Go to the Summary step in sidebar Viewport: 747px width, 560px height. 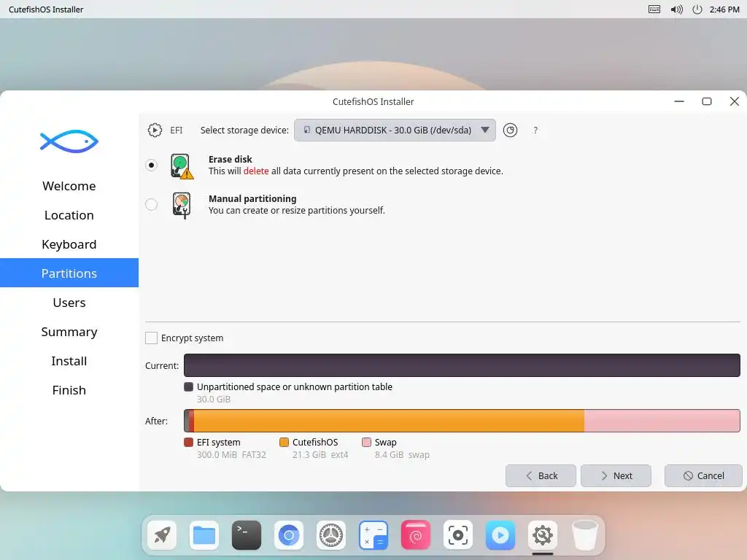click(69, 332)
